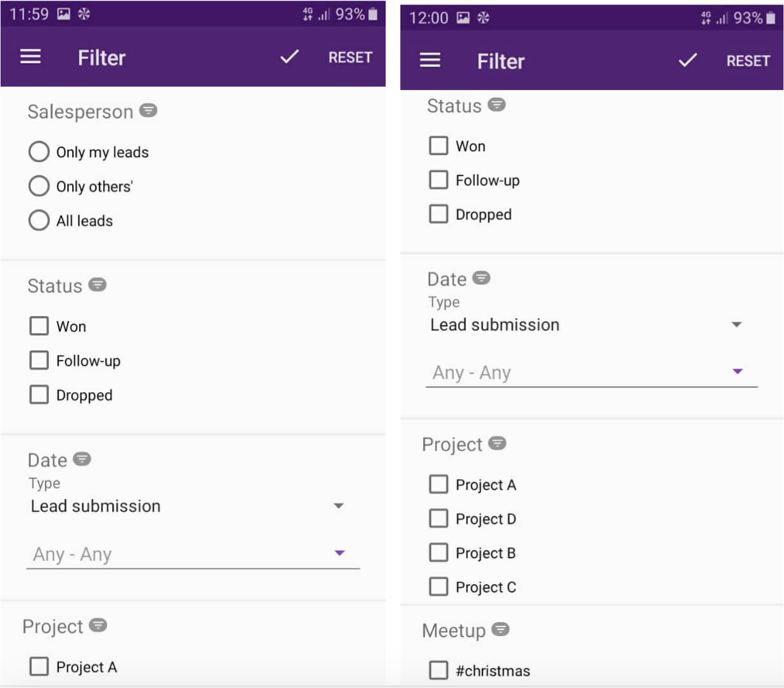
Task: Tap the Date info icon on the left screen
Action: coord(82,459)
